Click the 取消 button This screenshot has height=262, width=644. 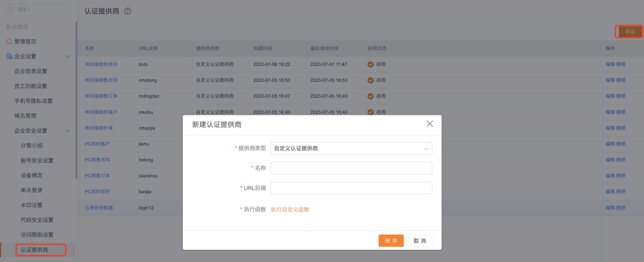click(420, 240)
